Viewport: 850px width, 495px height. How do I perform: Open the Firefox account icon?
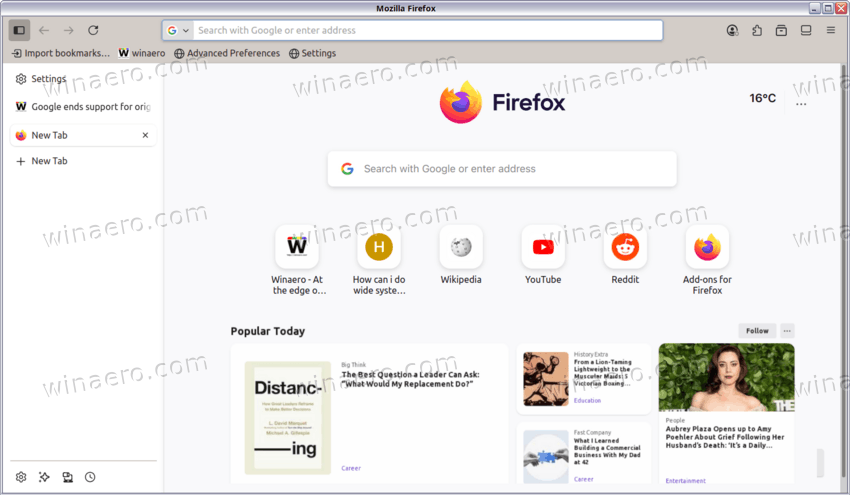tap(732, 30)
